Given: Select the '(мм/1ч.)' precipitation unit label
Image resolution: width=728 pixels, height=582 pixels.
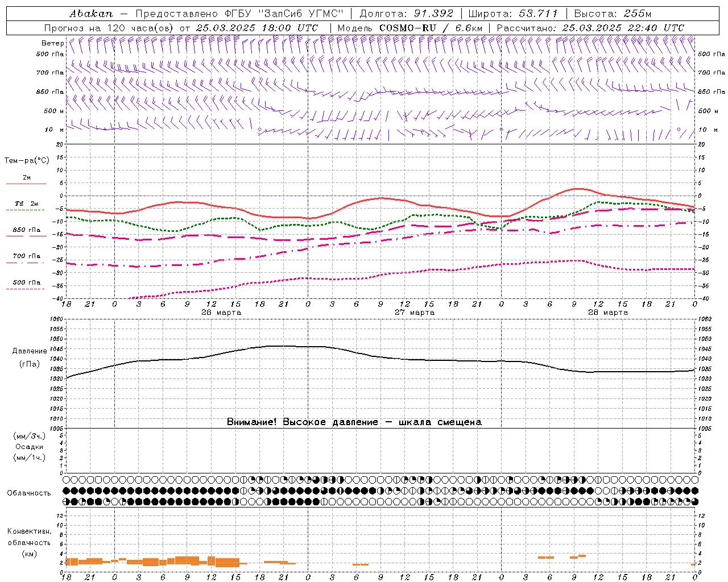Looking at the screenshot, I should click(30, 458).
